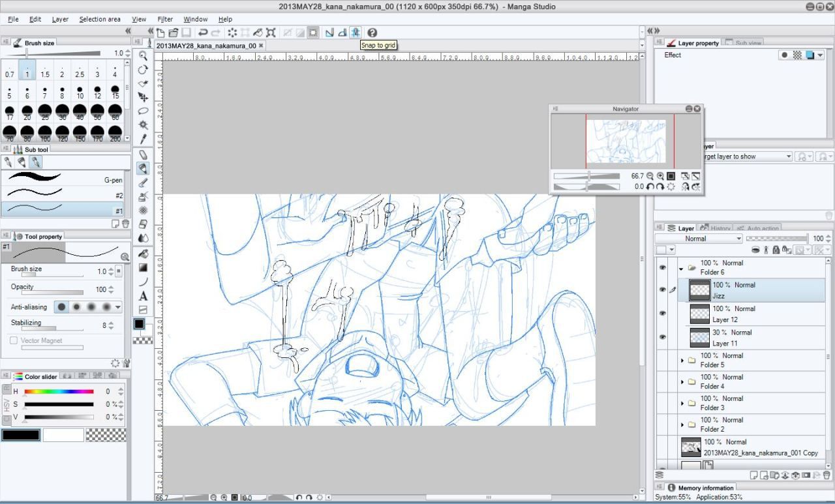
Task: Click Navigator zoom in icon
Action: click(660, 176)
